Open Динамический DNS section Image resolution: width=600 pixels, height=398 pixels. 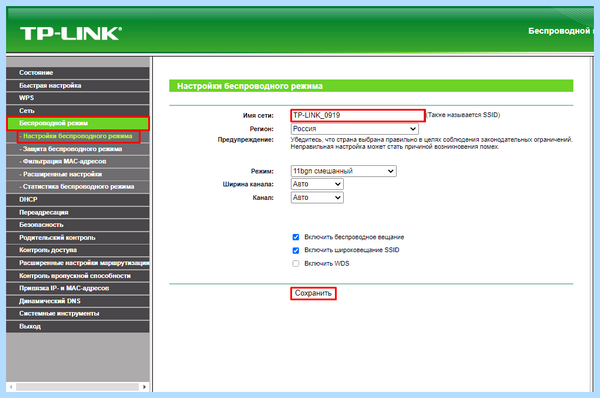78,301
